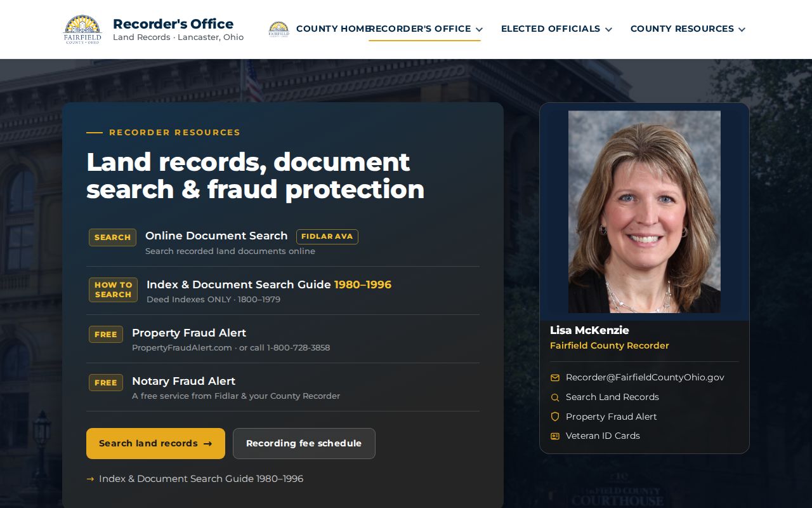Click the magnifier icon beside Search Land Records
Viewport: 812px width, 508px height.
[x=555, y=398]
